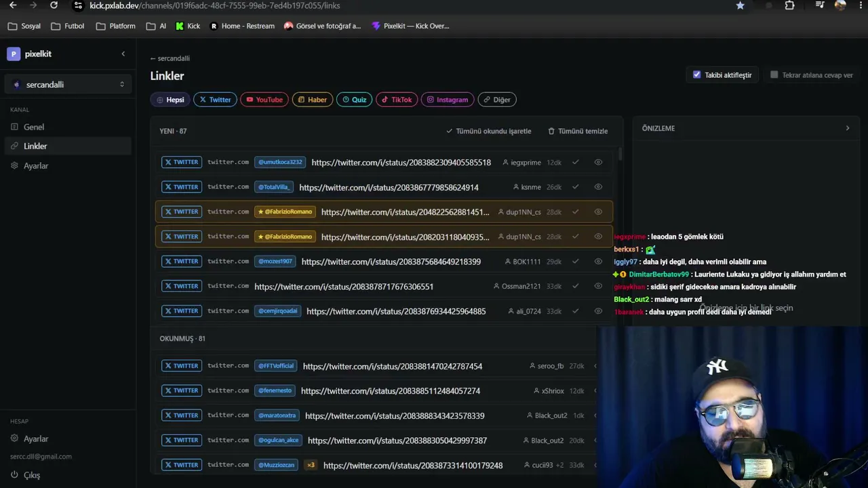This screenshot has width=868, height=488.
Task: Click the x3 duplicate count badge
Action: click(311, 465)
